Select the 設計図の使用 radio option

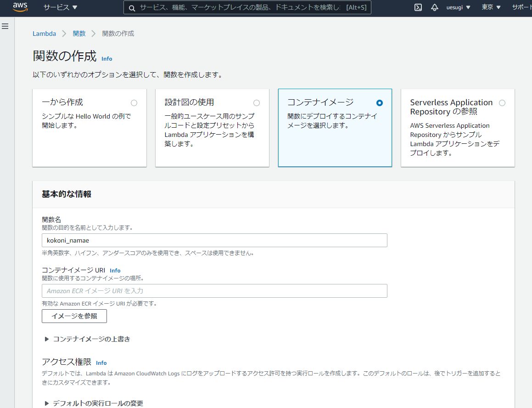(x=257, y=103)
